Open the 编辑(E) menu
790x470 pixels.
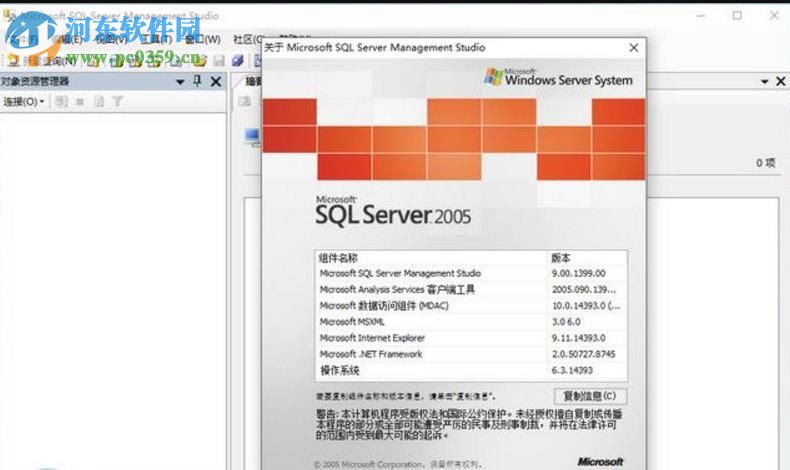point(67,39)
